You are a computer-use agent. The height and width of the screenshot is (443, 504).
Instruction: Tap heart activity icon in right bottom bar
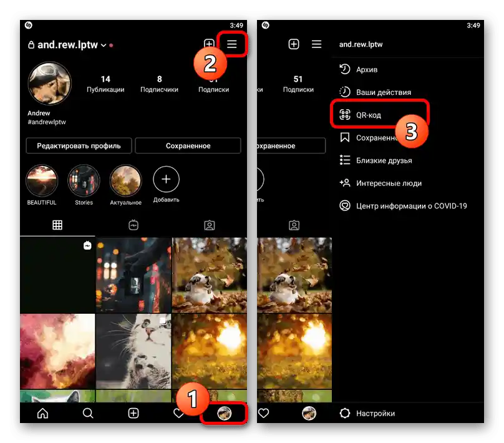tap(264, 413)
